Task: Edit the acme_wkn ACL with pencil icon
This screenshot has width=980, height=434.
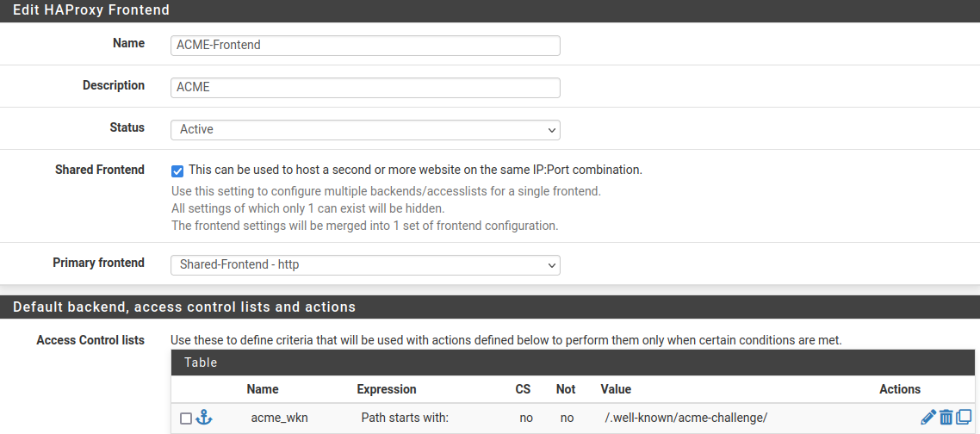Action: click(927, 418)
